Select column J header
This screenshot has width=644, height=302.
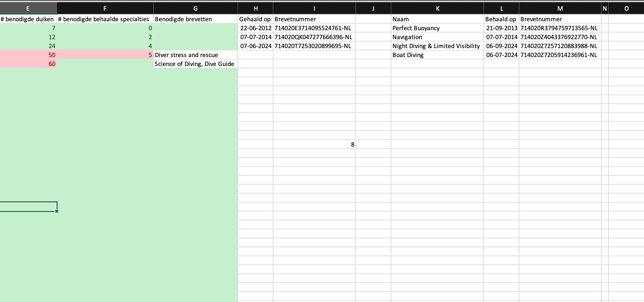point(373,8)
